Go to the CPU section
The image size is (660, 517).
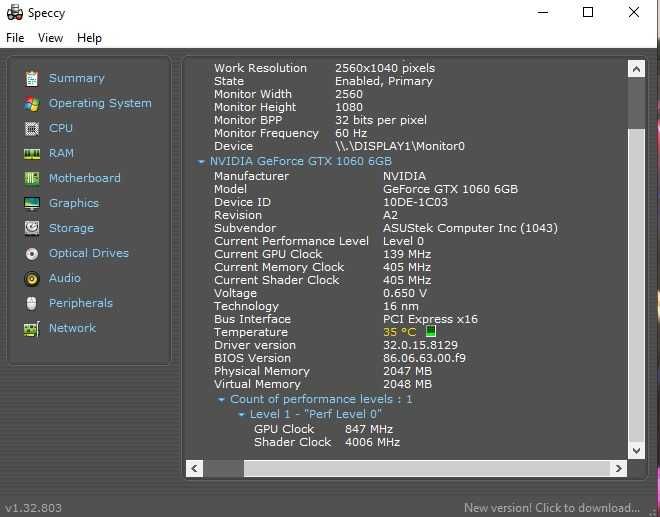pos(61,128)
